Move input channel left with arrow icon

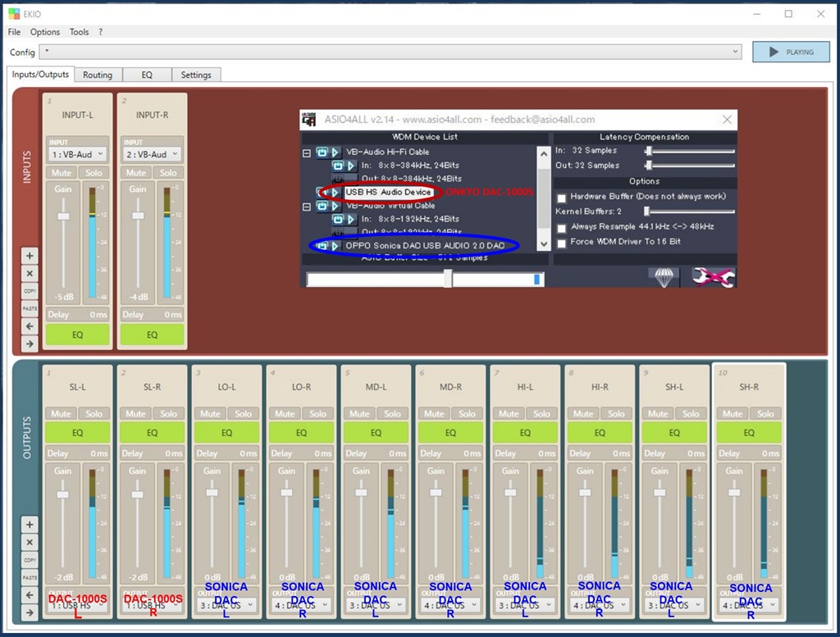(30, 326)
